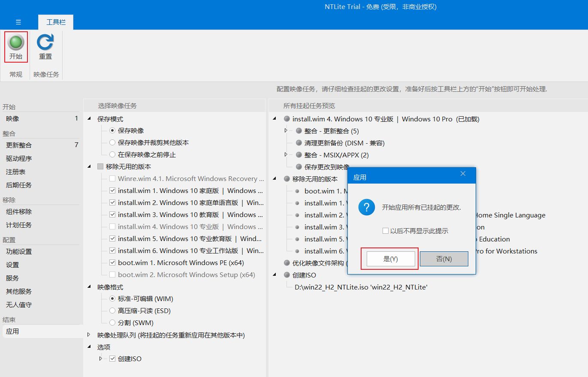Image resolution: width=588 pixels, height=377 pixels.
Task: Expand the 映像处理队列 section
Action: 89,335
